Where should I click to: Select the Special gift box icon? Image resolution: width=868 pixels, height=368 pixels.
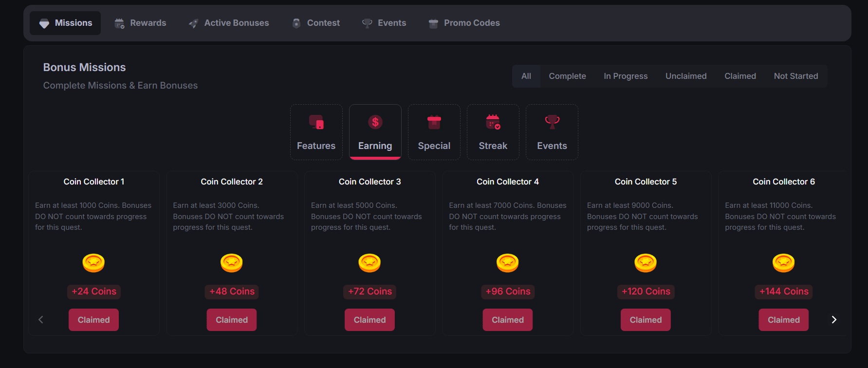coord(434,122)
